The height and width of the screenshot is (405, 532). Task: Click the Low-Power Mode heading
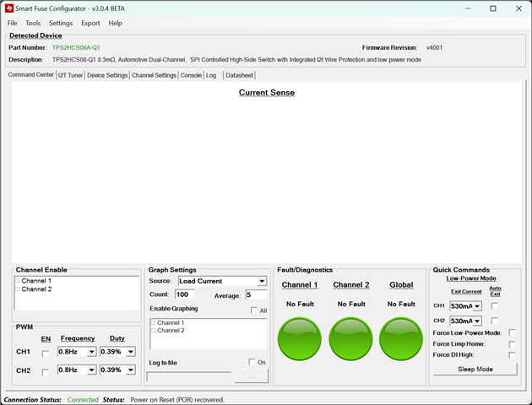click(471, 278)
